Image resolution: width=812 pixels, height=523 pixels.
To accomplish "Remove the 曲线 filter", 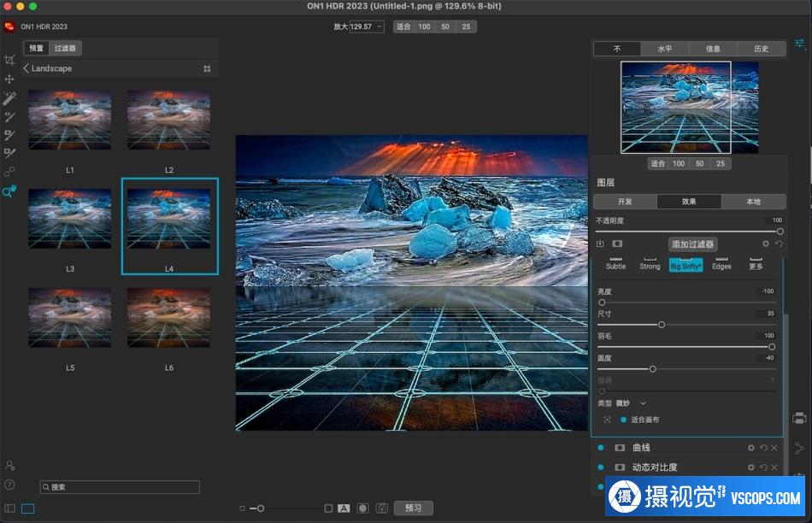I will [774, 448].
